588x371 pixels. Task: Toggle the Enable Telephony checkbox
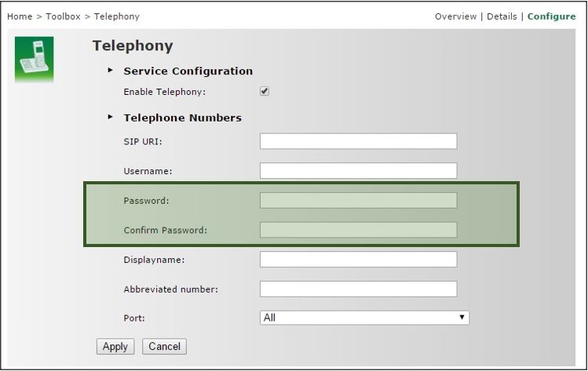coord(265,92)
